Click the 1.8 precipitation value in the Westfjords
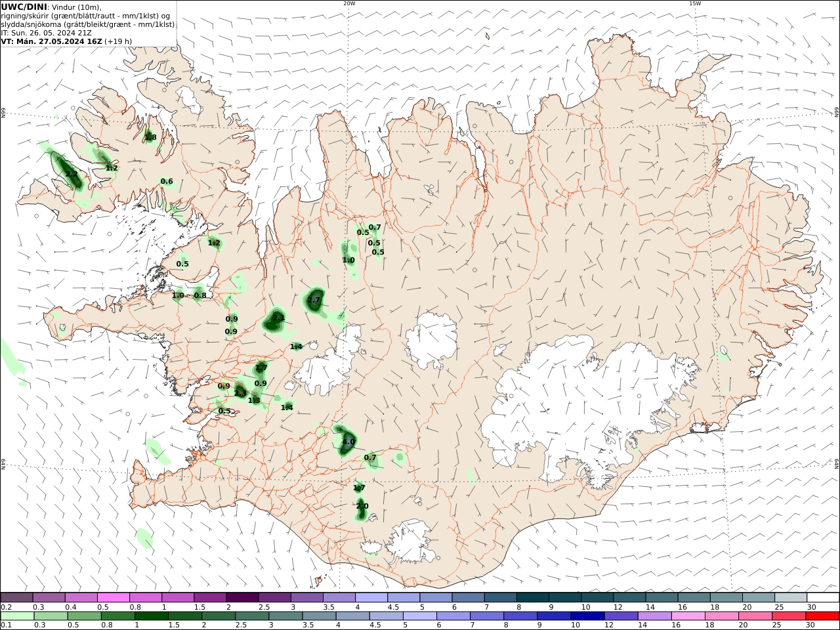 pyautogui.click(x=150, y=137)
